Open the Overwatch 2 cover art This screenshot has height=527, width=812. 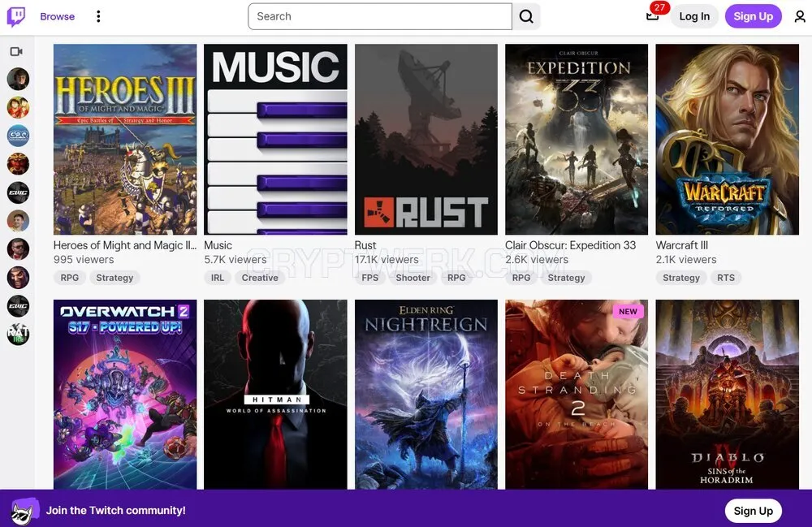point(125,395)
